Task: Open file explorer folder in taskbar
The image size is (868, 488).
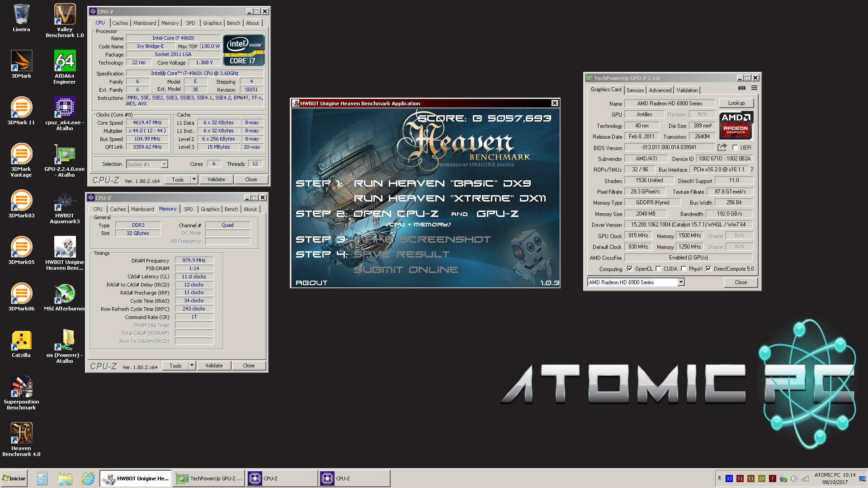Action: pos(65,479)
